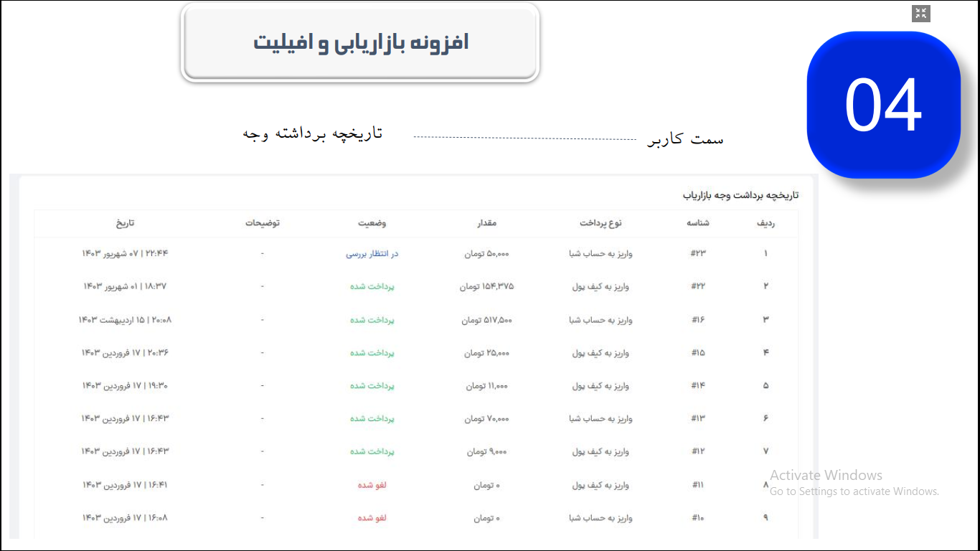Click the blue 04 slide number badge

click(x=883, y=105)
